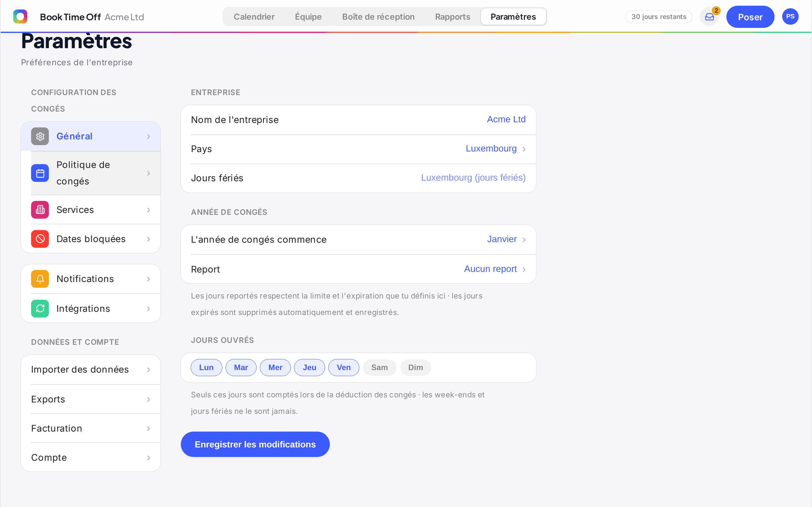Open the inbox notifications icon
Screen dimensions: 812x507
[x=709, y=17]
